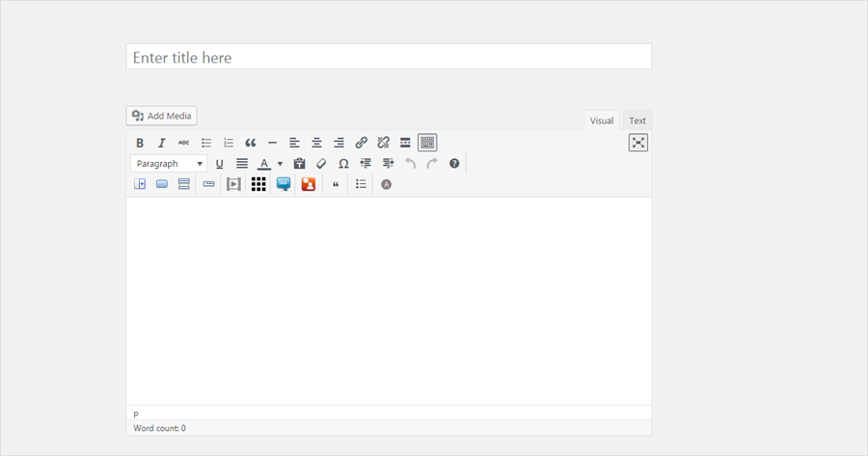868x456 pixels.
Task: Click the Add Media button
Action: click(161, 116)
